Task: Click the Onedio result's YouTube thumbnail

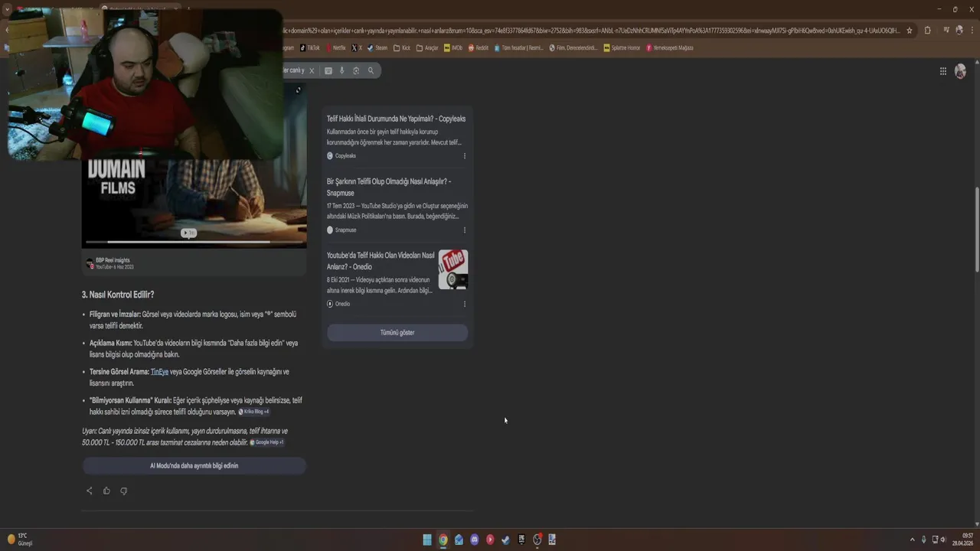Action: click(453, 269)
